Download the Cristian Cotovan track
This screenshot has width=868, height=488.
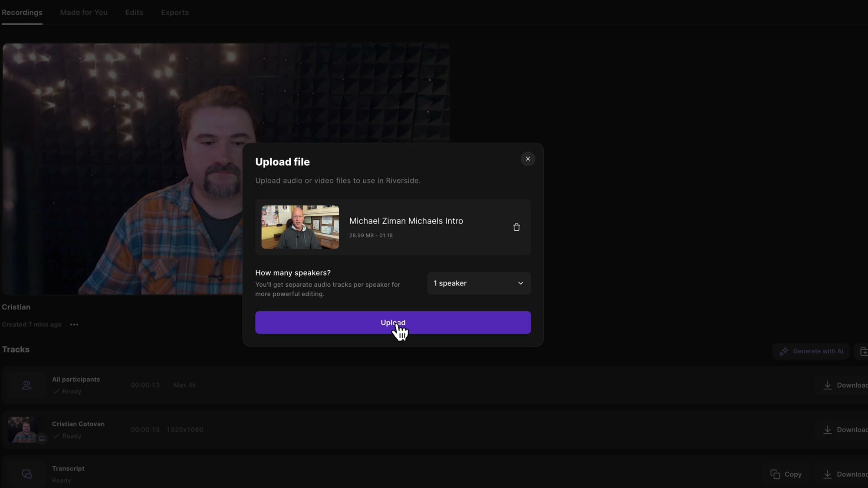845,430
